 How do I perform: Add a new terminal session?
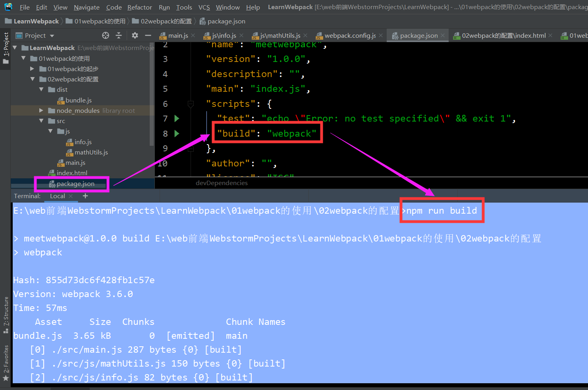pyautogui.click(x=85, y=196)
